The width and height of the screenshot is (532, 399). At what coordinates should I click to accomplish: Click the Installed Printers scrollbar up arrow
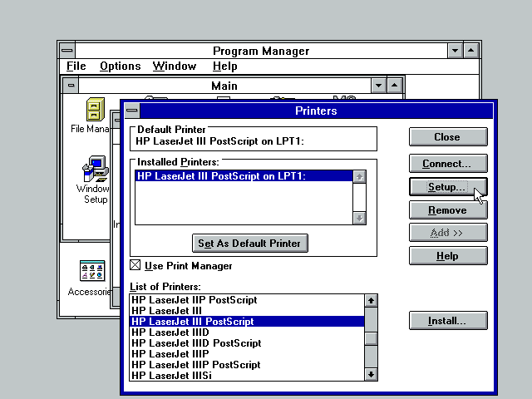click(359, 177)
